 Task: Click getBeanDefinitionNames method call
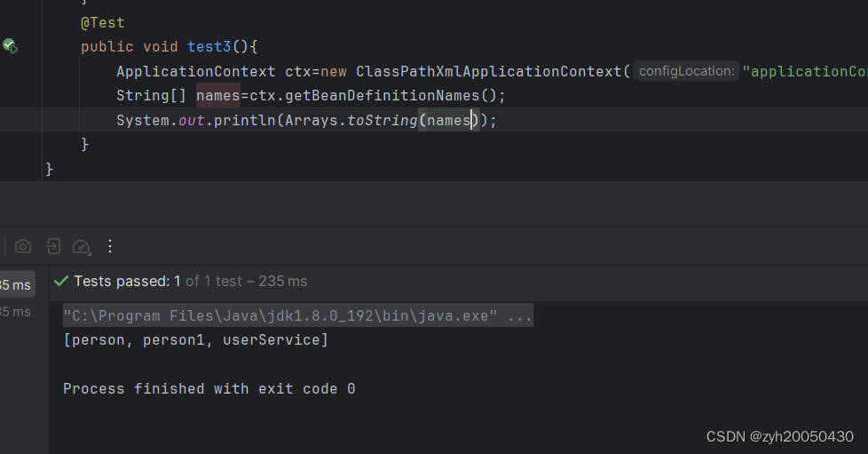[x=382, y=96]
